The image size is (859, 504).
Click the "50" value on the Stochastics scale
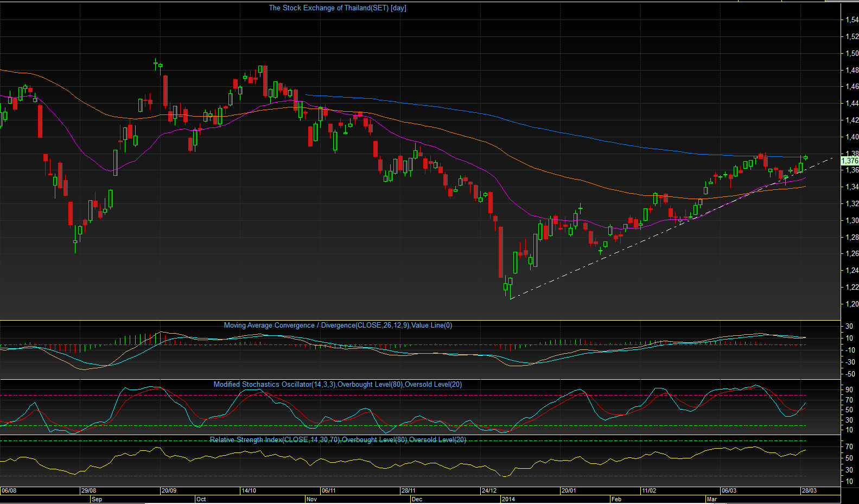point(849,411)
